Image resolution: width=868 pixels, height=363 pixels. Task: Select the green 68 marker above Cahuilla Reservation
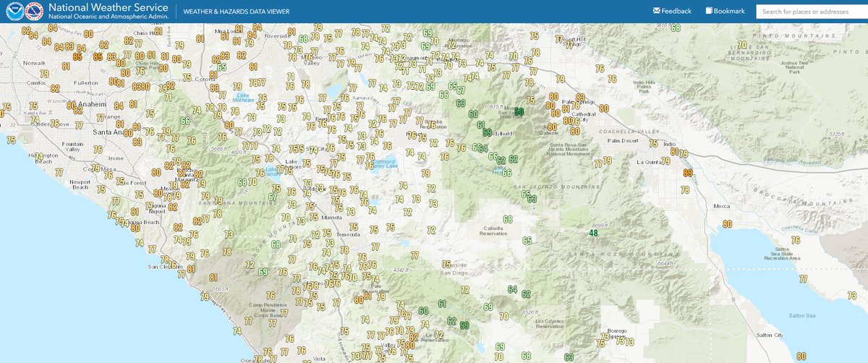click(508, 219)
